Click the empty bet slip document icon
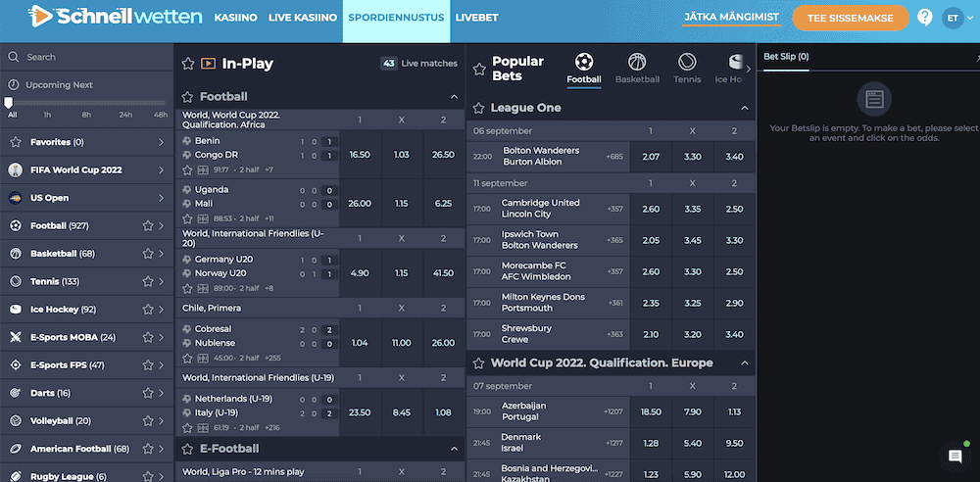Viewport: 980px width, 482px height. point(874,99)
